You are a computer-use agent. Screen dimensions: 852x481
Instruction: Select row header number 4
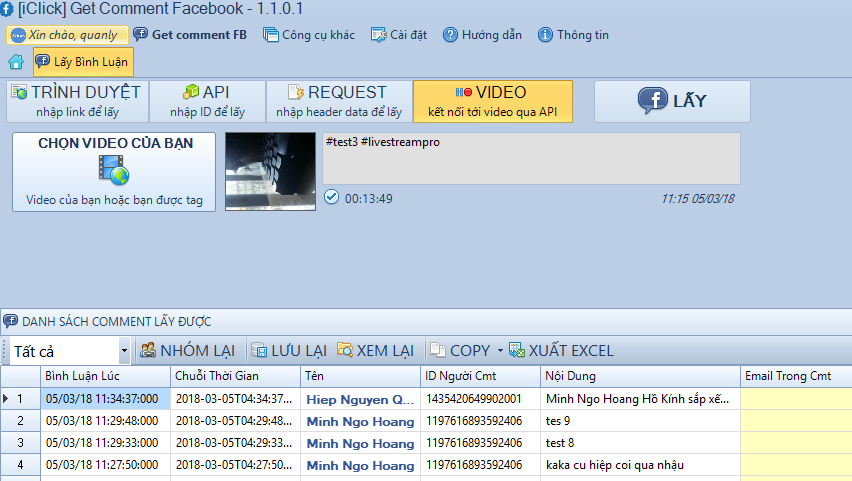(x=20, y=465)
